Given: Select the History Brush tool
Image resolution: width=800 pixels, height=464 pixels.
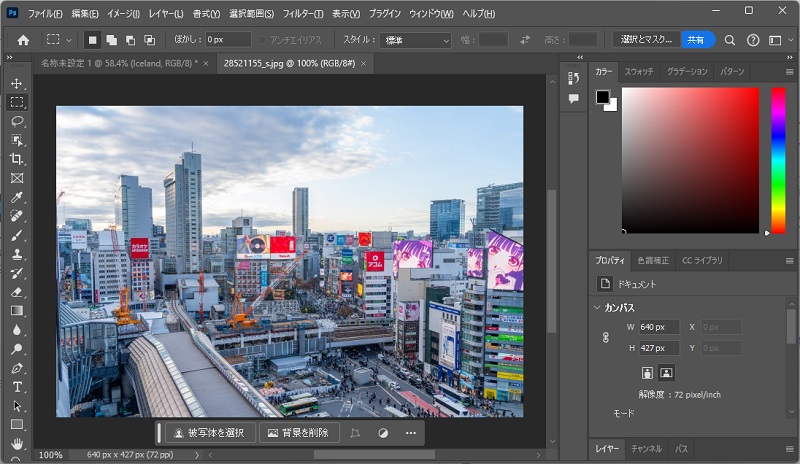Looking at the screenshot, I should [x=17, y=273].
